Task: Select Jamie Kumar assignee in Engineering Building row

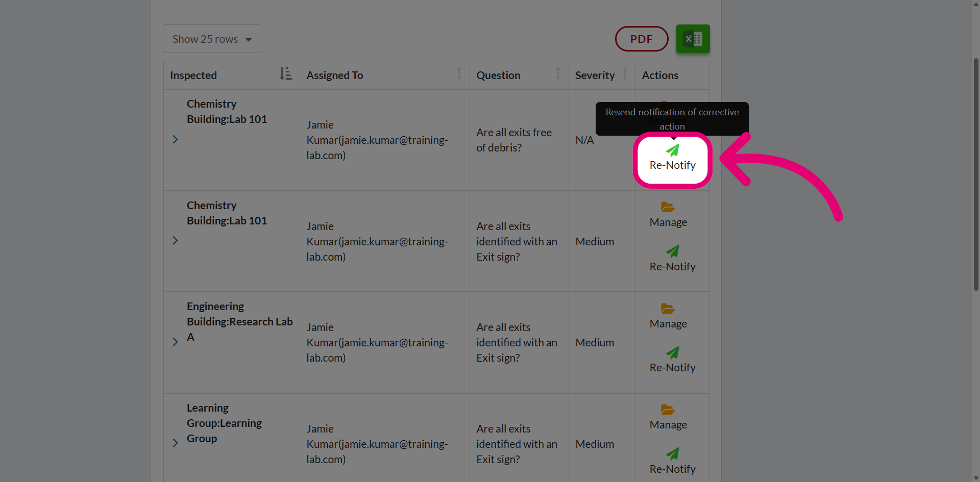Action: pos(377,342)
